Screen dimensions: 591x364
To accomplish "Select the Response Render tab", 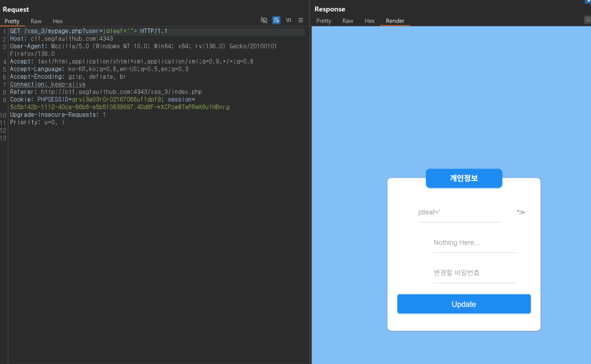I will (x=395, y=21).
